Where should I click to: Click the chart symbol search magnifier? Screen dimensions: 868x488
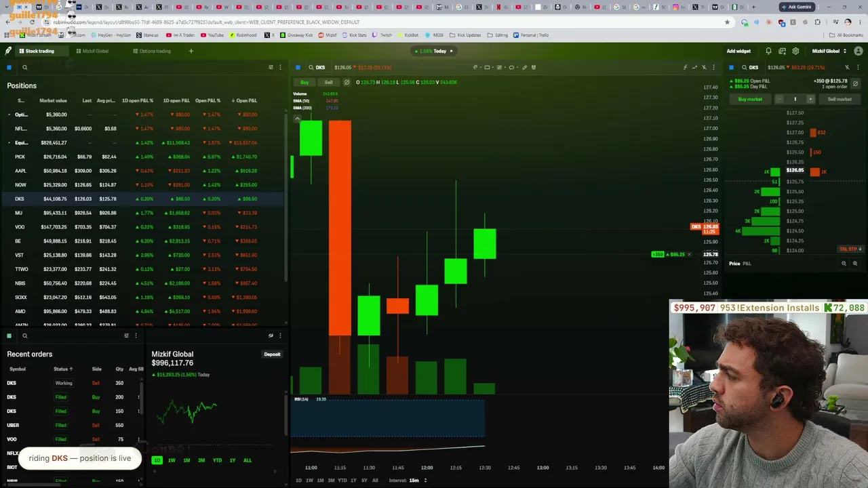[x=311, y=68]
